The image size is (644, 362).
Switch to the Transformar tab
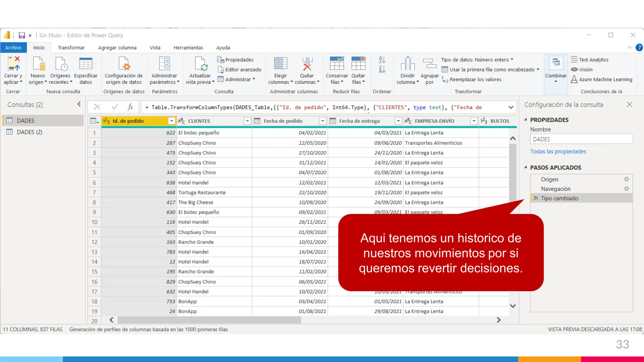tap(71, 48)
